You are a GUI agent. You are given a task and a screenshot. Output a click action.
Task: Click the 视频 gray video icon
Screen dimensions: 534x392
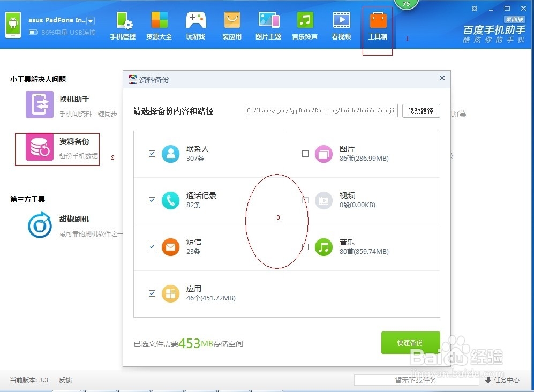[x=324, y=200]
